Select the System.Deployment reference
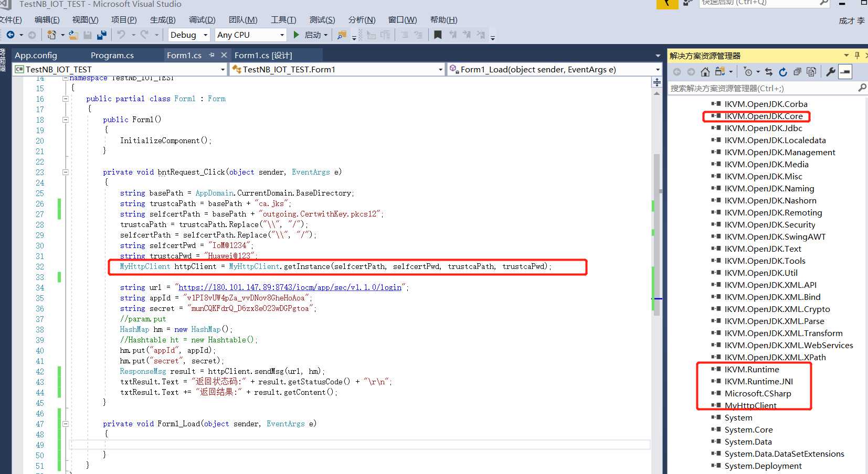This screenshot has height=474, width=868. click(763, 466)
